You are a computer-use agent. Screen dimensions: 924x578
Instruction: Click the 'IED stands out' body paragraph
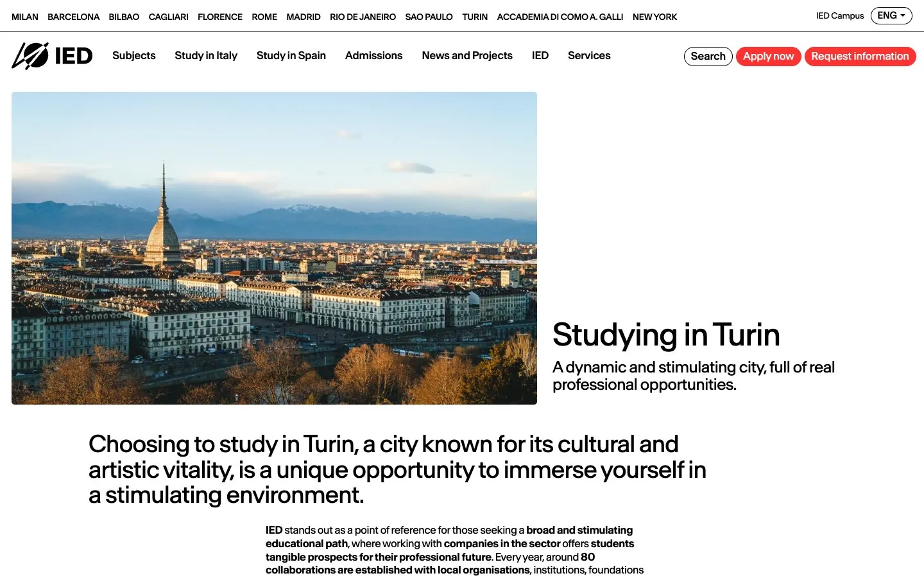coord(455,550)
